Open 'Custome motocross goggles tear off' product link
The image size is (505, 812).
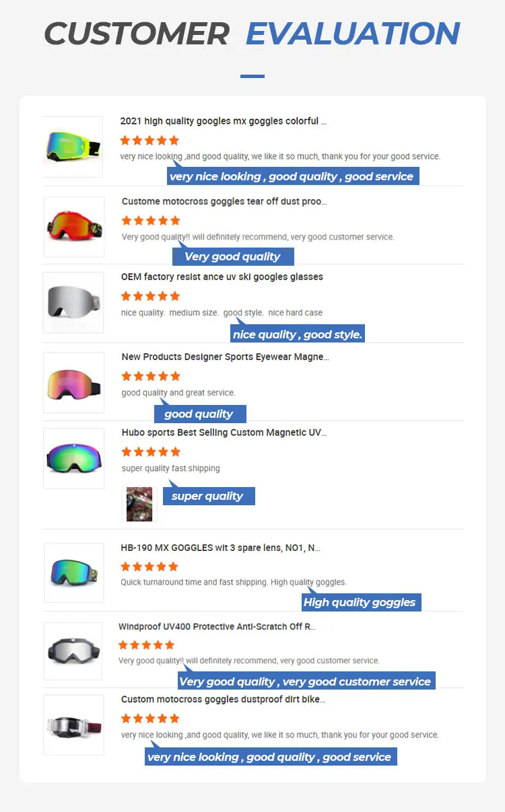(x=224, y=202)
